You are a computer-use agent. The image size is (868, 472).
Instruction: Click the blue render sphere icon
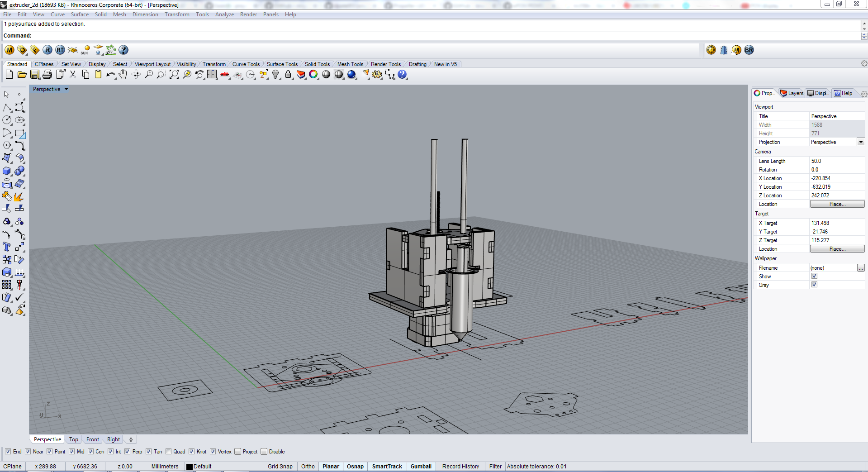pyautogui.click(x=351, y=75)
